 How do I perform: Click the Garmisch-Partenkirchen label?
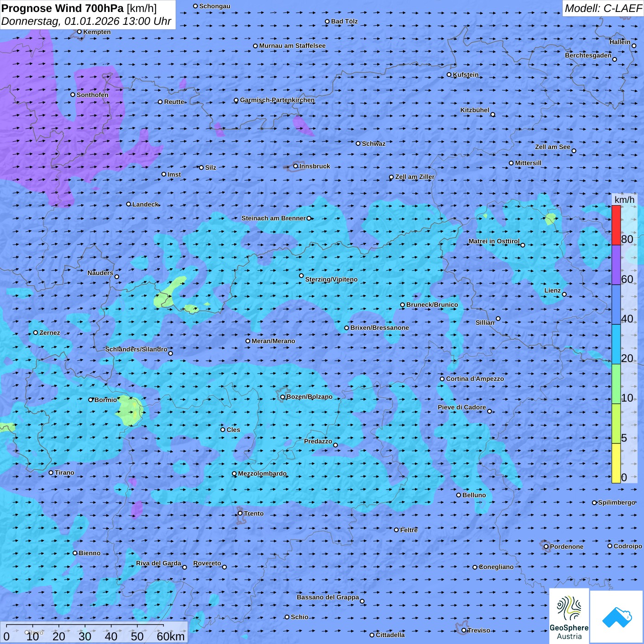(x=277, y=100)
